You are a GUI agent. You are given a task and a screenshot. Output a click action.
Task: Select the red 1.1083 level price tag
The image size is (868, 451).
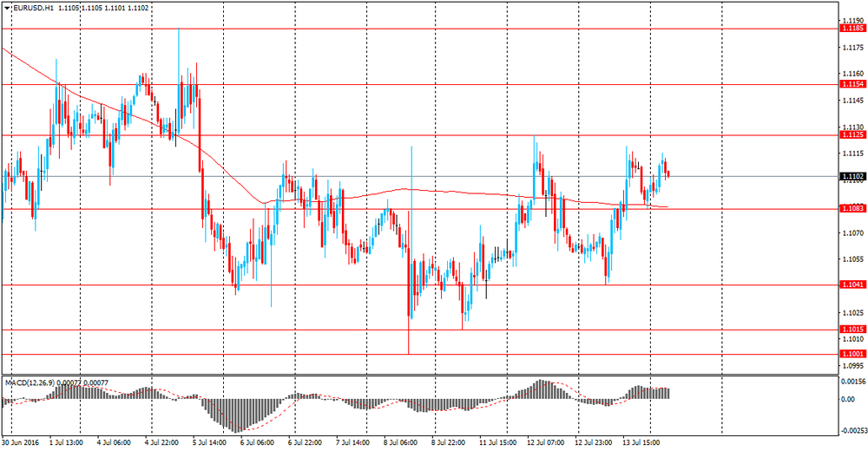853,209
